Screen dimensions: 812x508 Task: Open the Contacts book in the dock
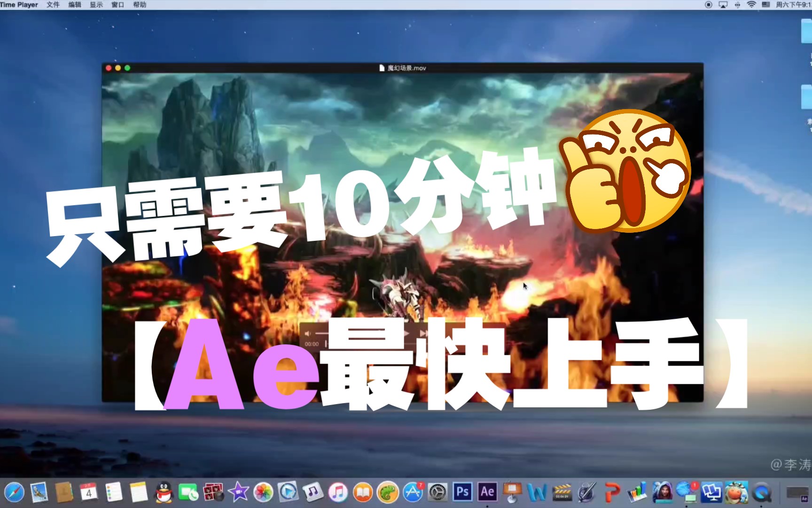click(x=64, y=492)
